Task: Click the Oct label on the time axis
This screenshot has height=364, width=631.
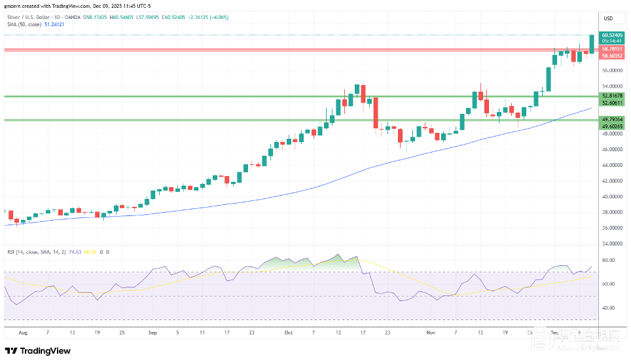Action: point(289,332)
